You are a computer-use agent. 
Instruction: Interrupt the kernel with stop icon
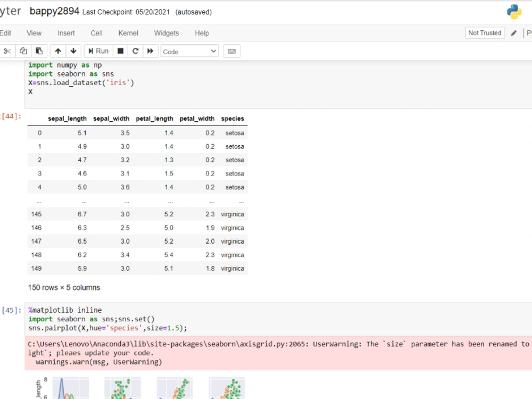click(120, 51)
